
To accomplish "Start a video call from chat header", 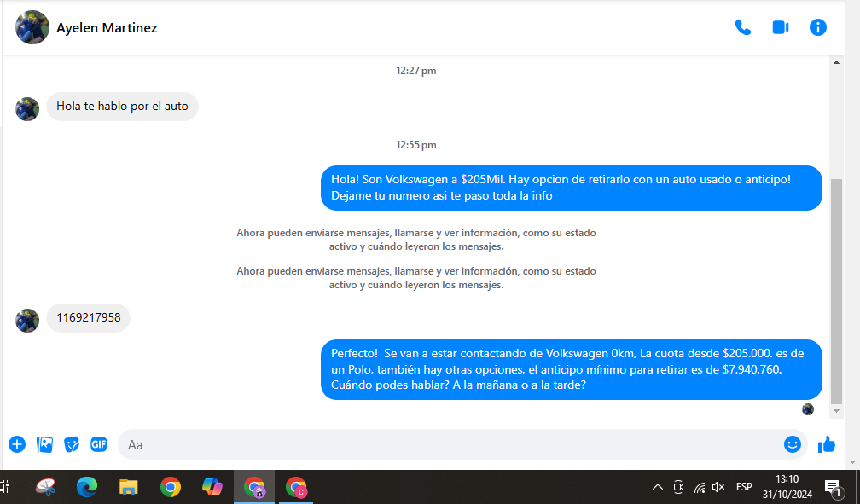I will click(780, 27).
